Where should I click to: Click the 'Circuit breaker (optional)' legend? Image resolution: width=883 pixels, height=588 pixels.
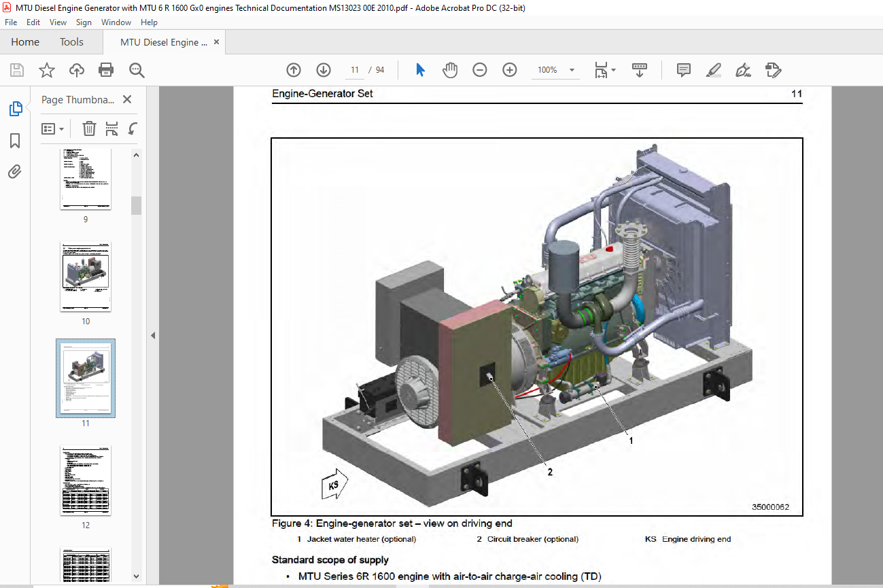[533, 539]
